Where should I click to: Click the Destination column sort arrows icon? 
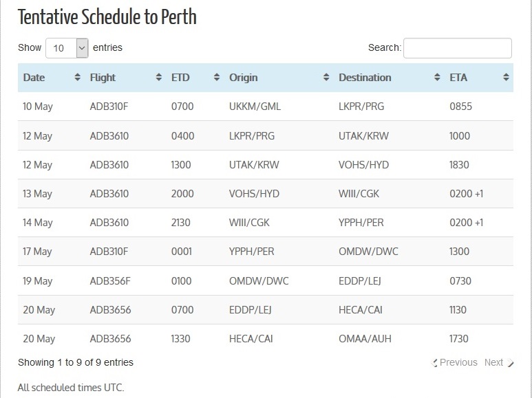pyautogui.click(x=437, y=77)
